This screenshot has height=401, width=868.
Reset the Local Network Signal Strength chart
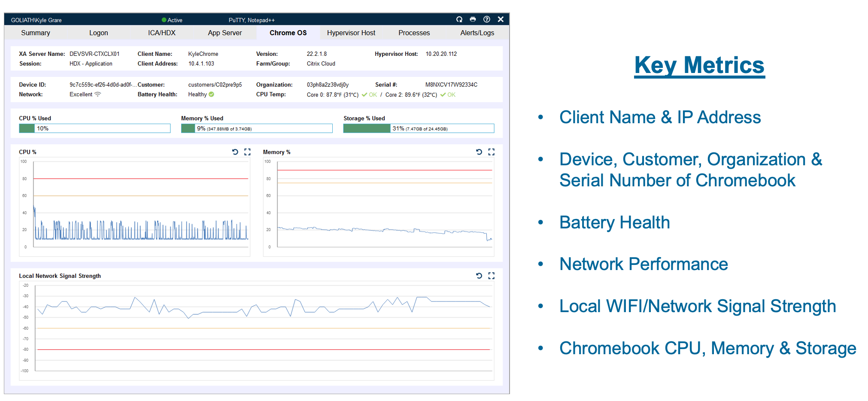[479, 276]
